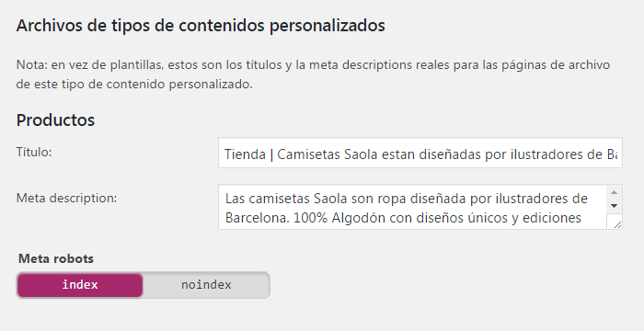Click the "Título:" field label
Viewport: 644px width, 331px height.
click(34, 153)
